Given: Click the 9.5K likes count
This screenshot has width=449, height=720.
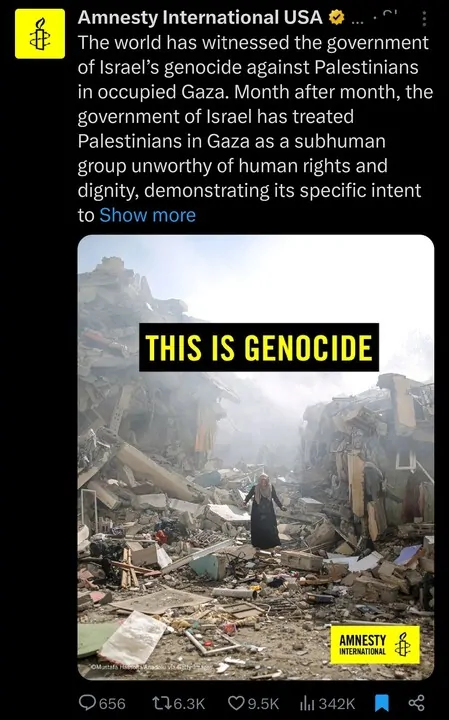Looking at the screenshot, I should 263,703.
